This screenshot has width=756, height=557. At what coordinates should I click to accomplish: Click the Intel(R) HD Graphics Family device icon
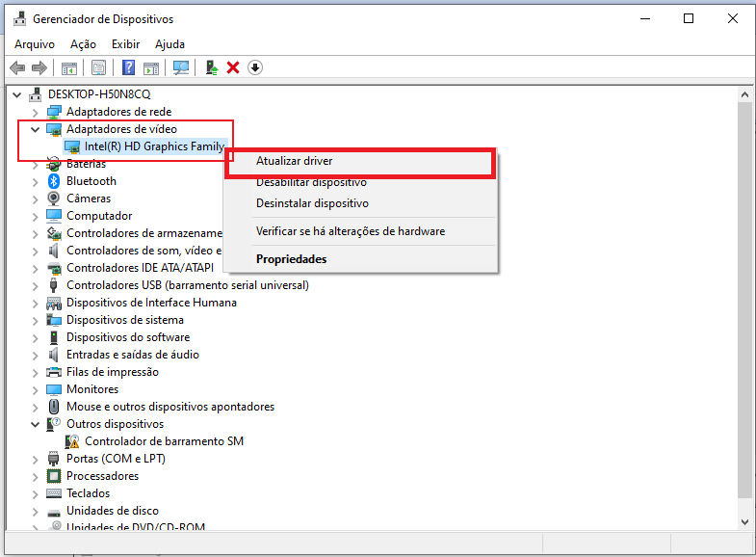(x=72, y=146)
